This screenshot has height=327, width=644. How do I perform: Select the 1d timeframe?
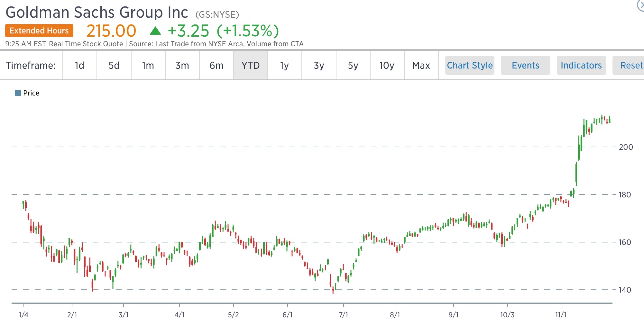pos(80,65)
